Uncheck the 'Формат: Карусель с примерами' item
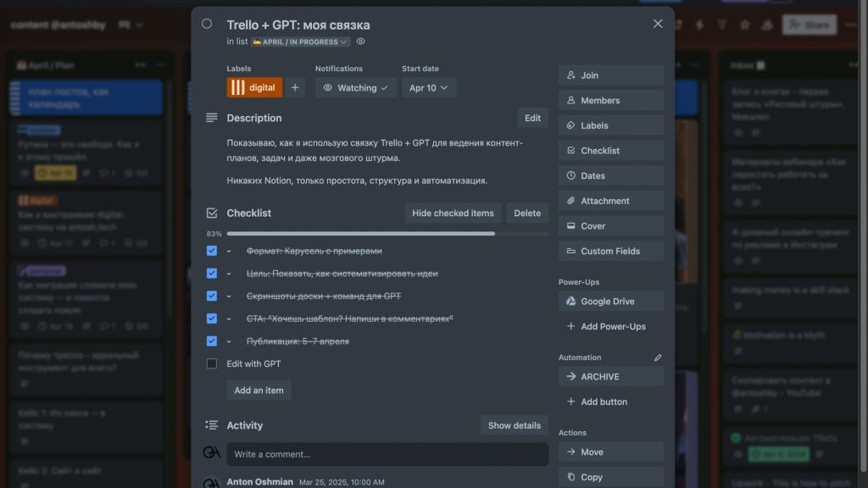 (212, 251)
